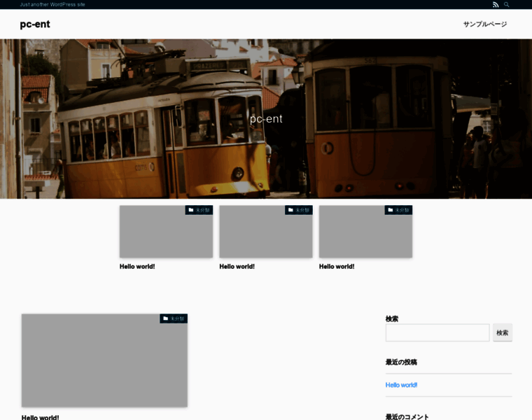Open Hello world! under 最近の投稿
This screenshot has width=532, height=420.
(401, 385)
